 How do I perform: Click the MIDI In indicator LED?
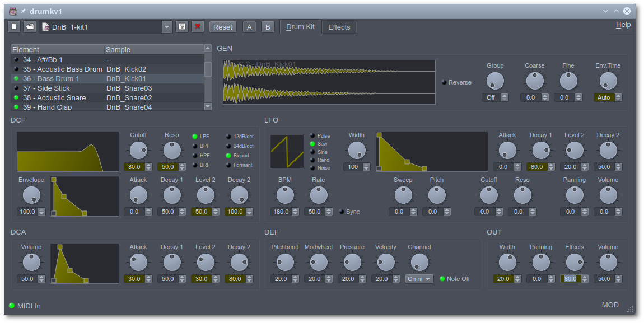(x=12, y=306)
